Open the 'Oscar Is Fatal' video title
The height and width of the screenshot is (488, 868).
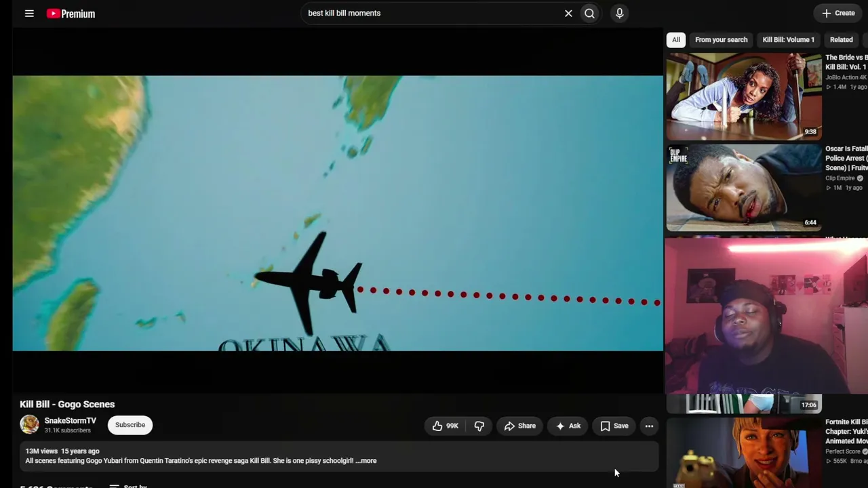pos(846,159)
